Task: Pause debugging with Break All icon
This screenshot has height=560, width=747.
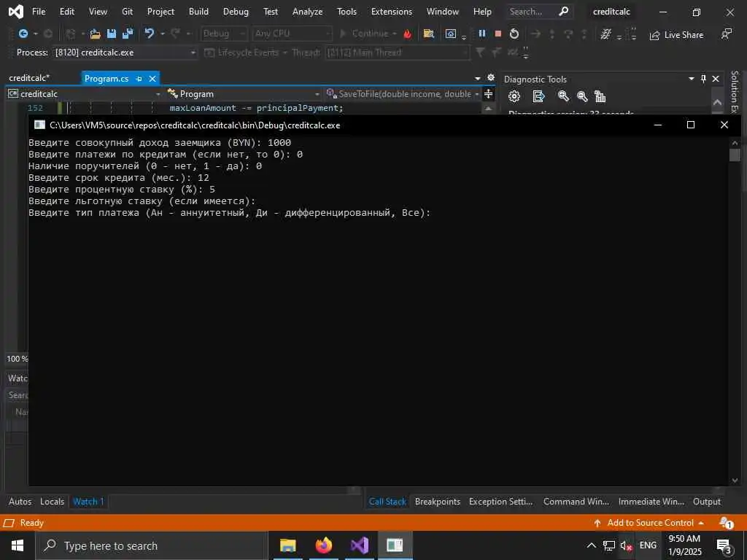Action: point(482,34)
